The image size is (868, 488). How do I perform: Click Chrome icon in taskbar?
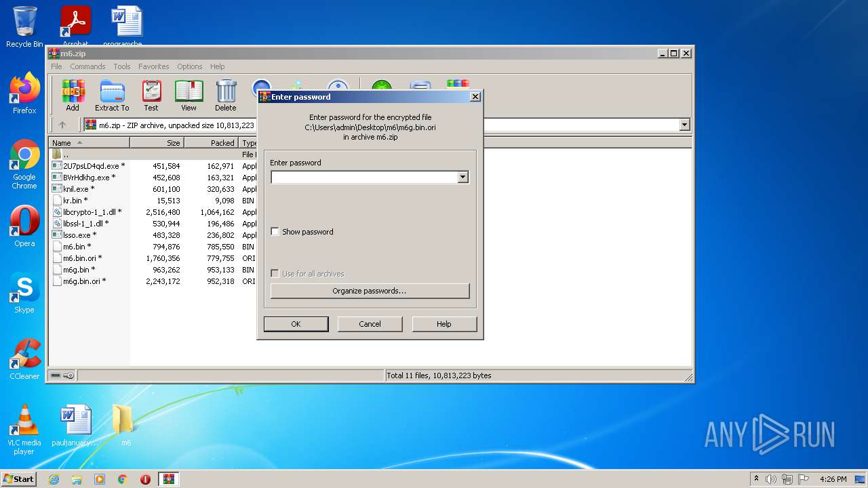click(123, 479)
